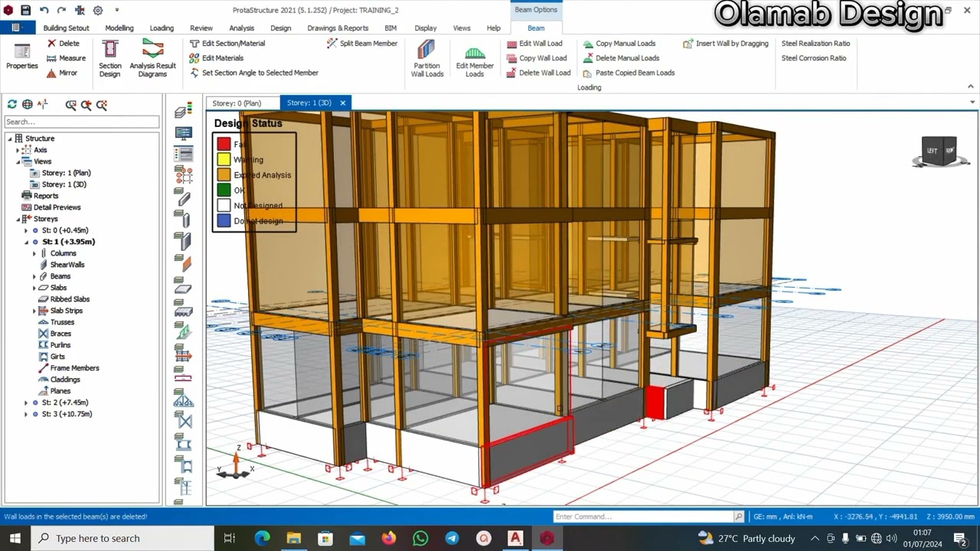This screenshot has width=980, height=551.
Task: Click the brace tool in vertical toolbar
Action: (183, 421)
